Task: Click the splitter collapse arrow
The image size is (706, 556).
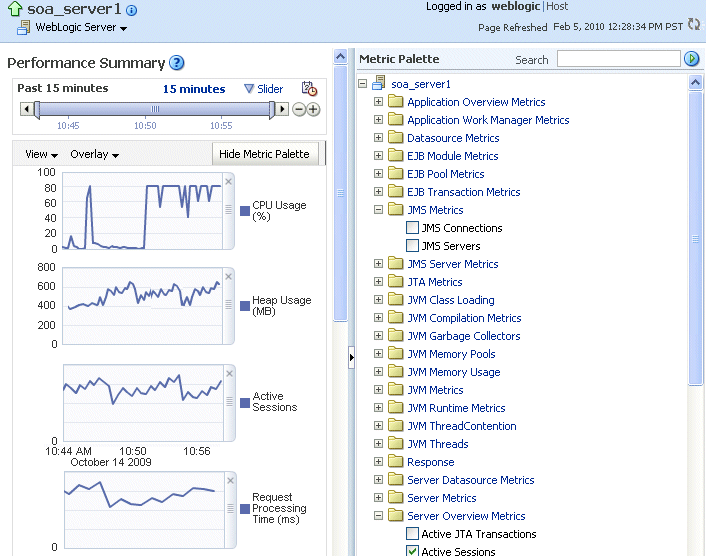Action: coord(351,357)
